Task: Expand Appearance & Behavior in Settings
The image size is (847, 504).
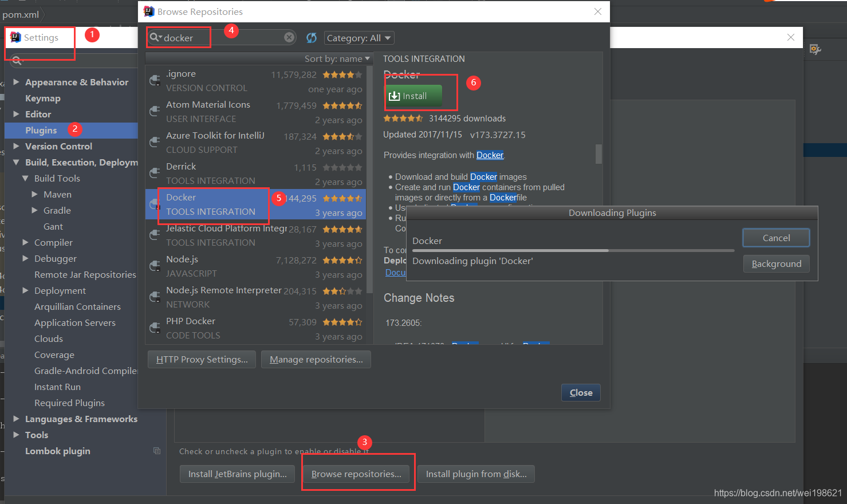Action: click(16, 82)
